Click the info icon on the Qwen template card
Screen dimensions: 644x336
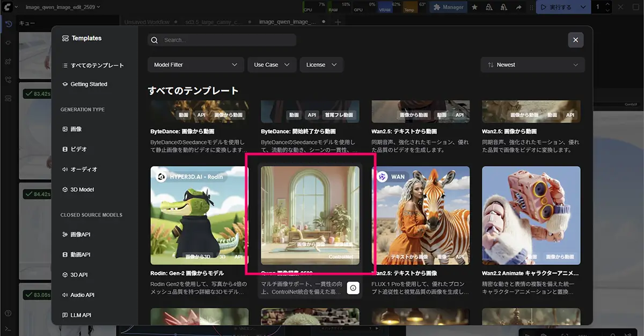pos(353,288)
